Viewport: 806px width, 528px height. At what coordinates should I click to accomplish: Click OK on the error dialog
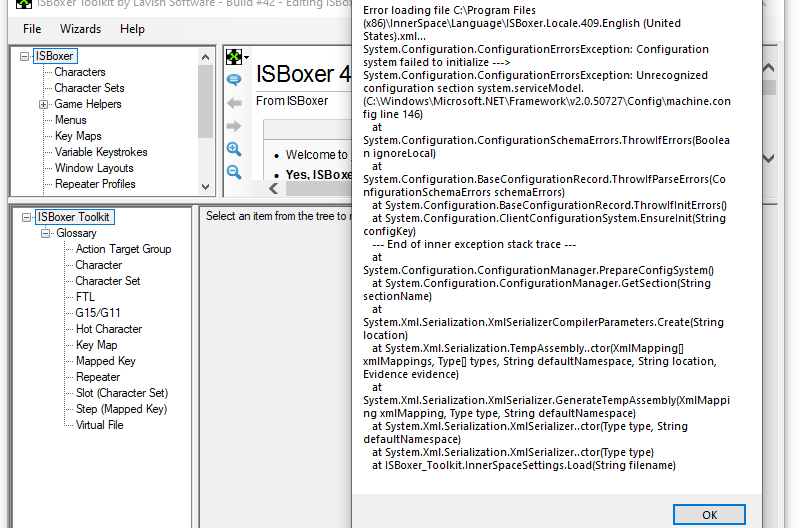point(709,515)
